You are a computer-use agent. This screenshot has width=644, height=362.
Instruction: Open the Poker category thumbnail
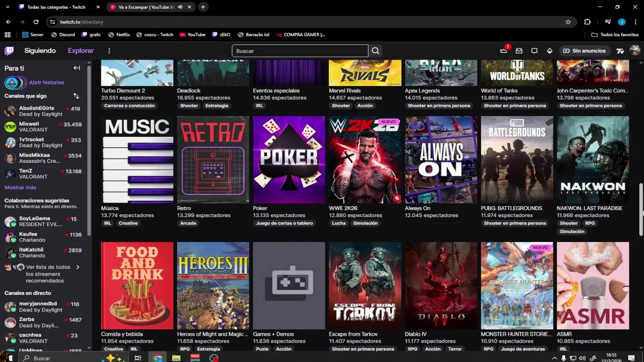click(x=289, y=160)
